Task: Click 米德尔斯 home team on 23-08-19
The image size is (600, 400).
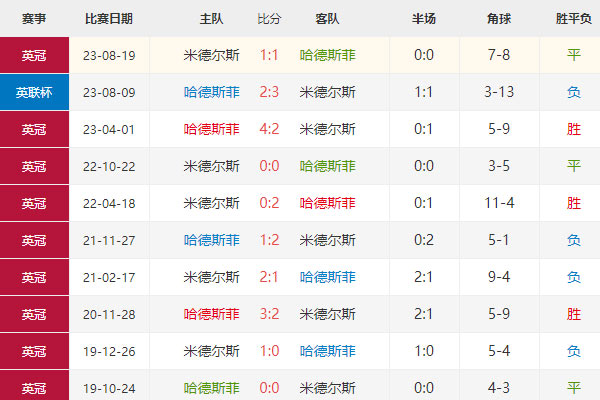Action: point(212,55)
